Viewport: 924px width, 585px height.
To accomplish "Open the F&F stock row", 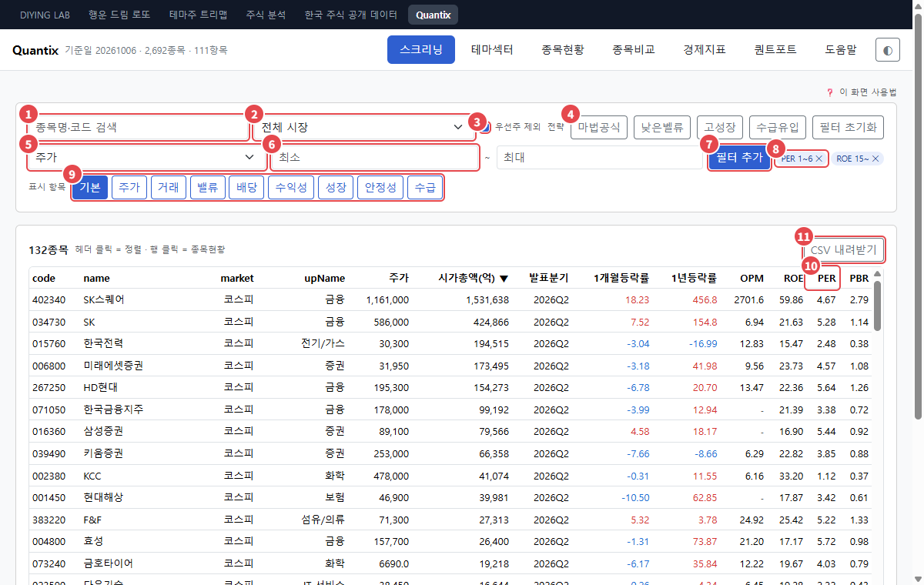I will [450, 520].
